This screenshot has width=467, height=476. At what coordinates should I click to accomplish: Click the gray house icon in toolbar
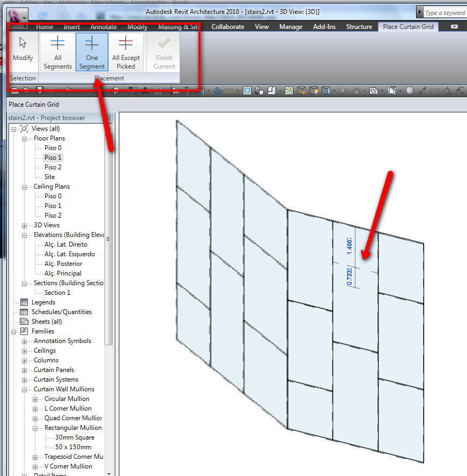[357, 91]
